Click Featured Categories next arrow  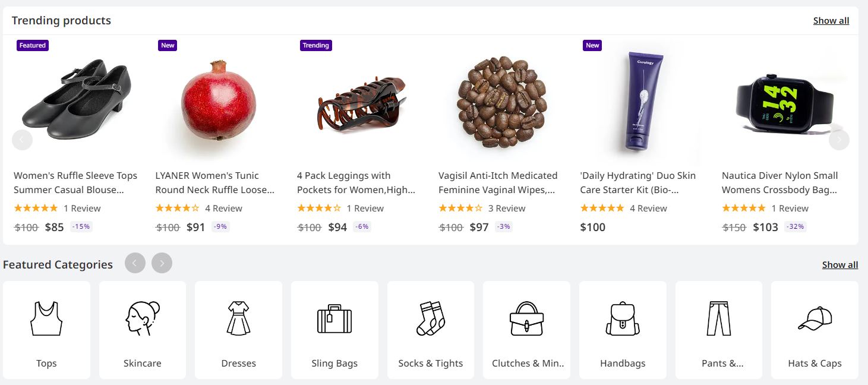tap(162, 263)
